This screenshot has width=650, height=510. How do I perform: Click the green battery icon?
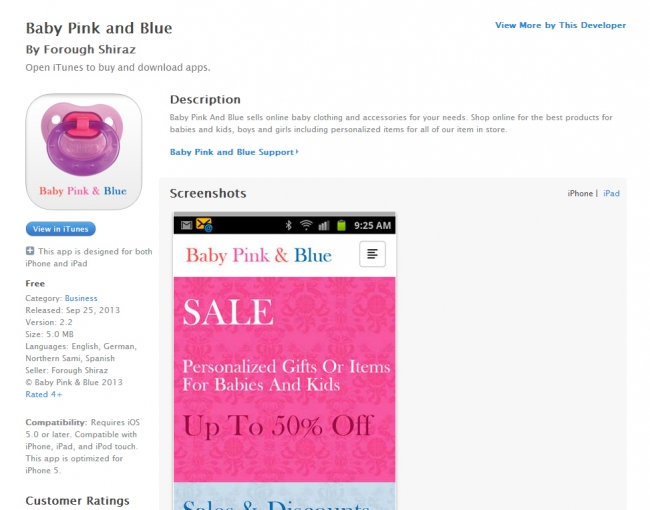[341, 225]
